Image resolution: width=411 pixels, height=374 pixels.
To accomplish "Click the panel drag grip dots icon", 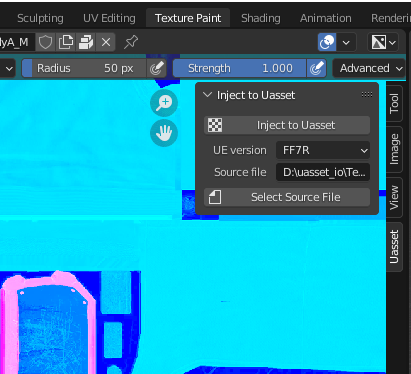I will pyautogui.click(x=367, y=95).
